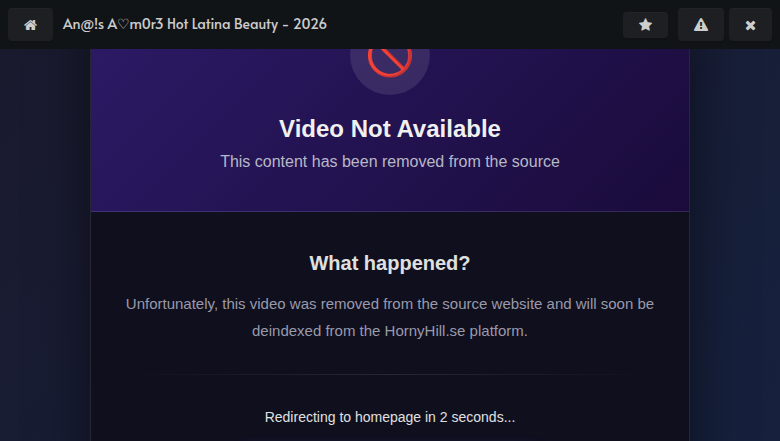Click the video title in the top bar
The height and width of the screenshot is (441, 780).
coord(194,24)
